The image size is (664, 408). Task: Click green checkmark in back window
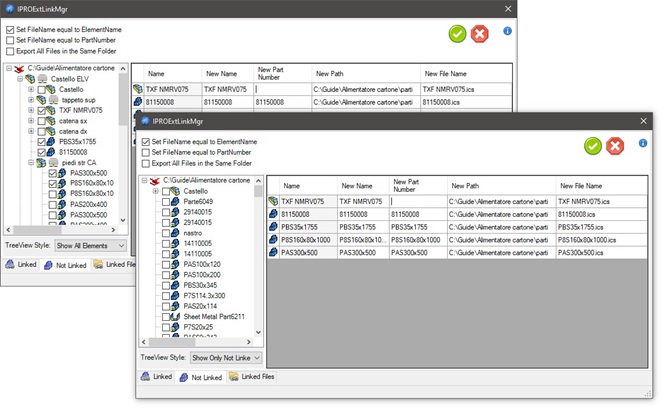pos(457,34)
